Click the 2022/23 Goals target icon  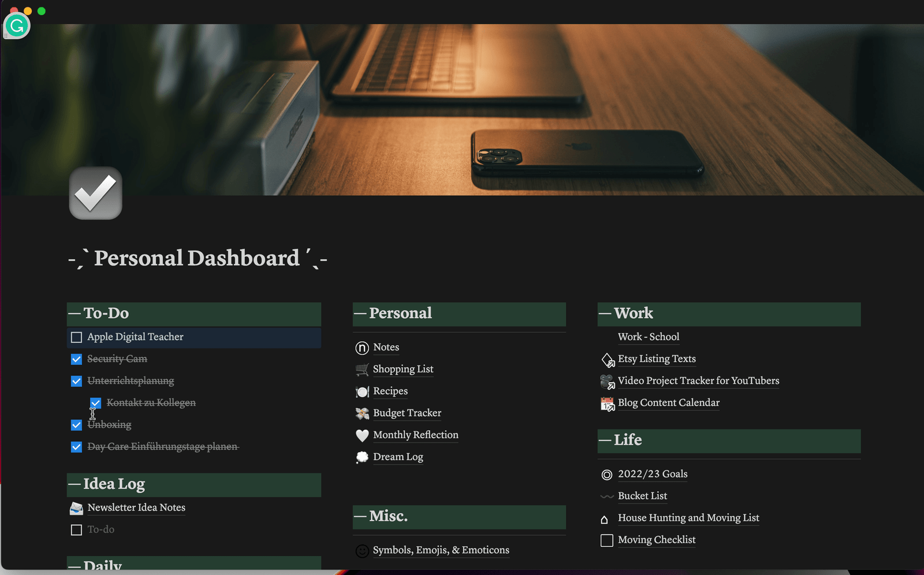(x=606, y=475)
